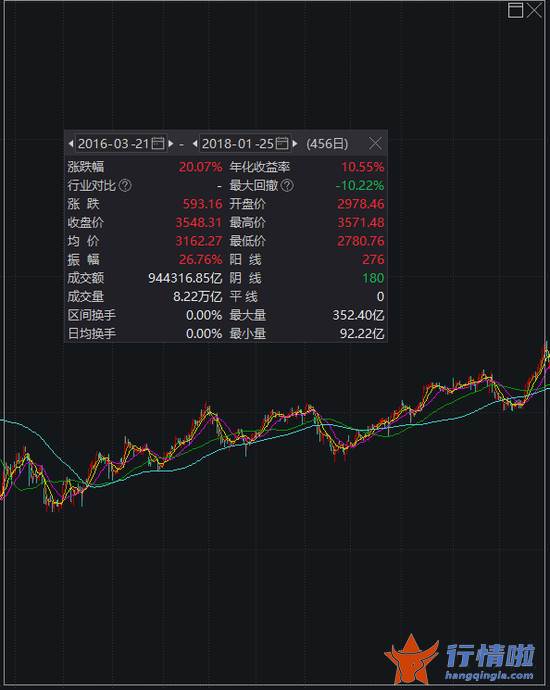Show help for 最大回撤
This screenshot has width=550, height=690.
click(287, 185)
